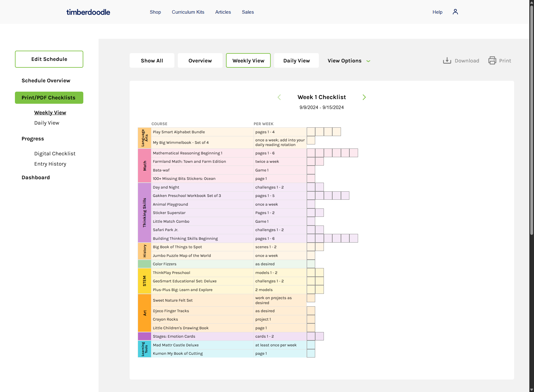Click the Print printer icon

(x=492, y=61)
